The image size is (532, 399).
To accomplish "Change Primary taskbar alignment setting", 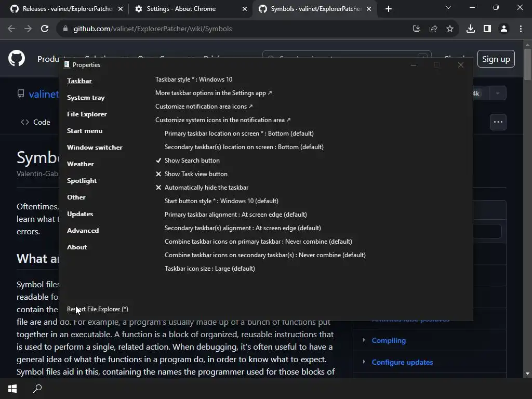I will click(x=236, y=215).
